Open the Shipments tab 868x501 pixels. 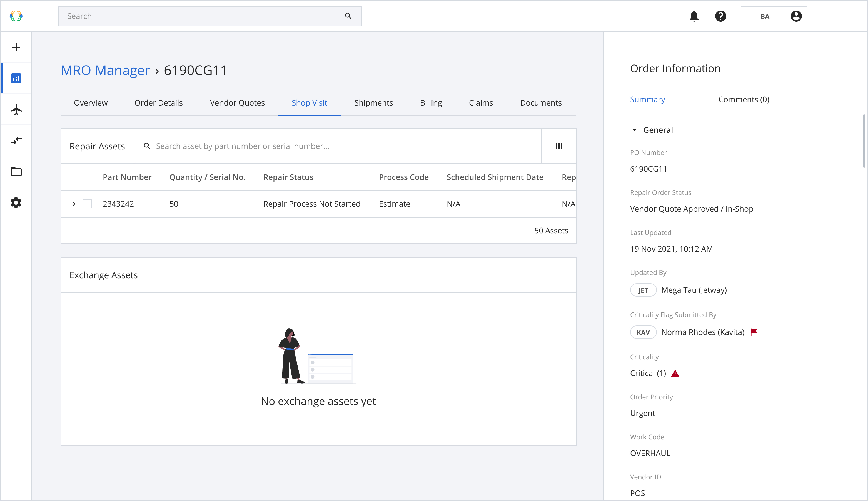tap(373, 102)
